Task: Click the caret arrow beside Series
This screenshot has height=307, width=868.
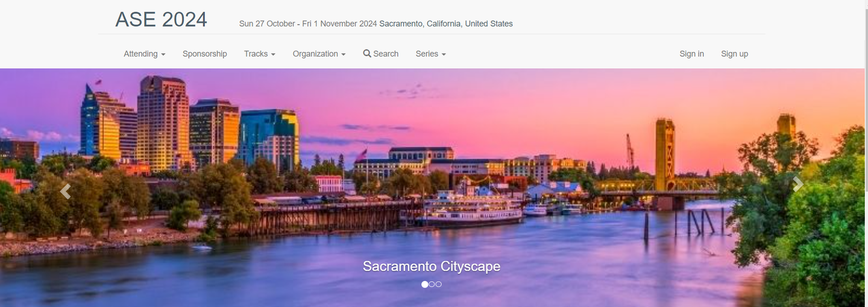Action: click(444, 55)
